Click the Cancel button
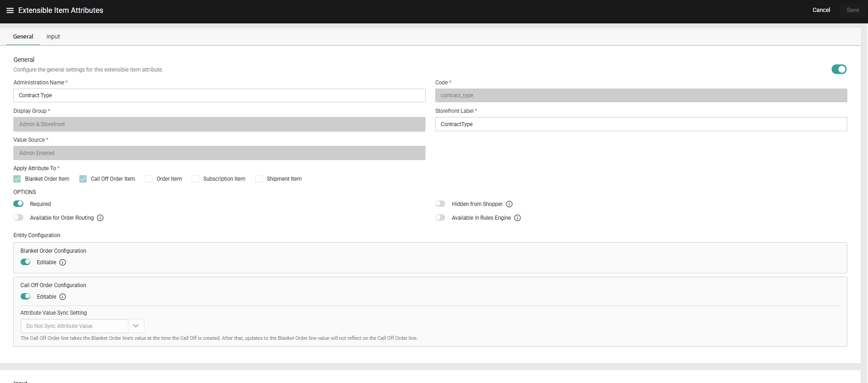Image resolution: width=868 pixels, height=383 pixels. click(821, 10)
